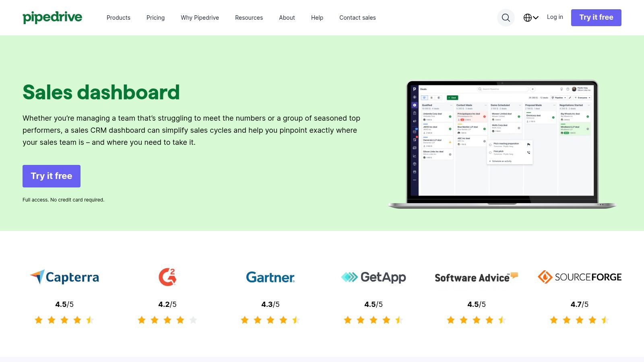
Task: Click the 'Full access. No credit card required.' text
Action: (64, 200)
